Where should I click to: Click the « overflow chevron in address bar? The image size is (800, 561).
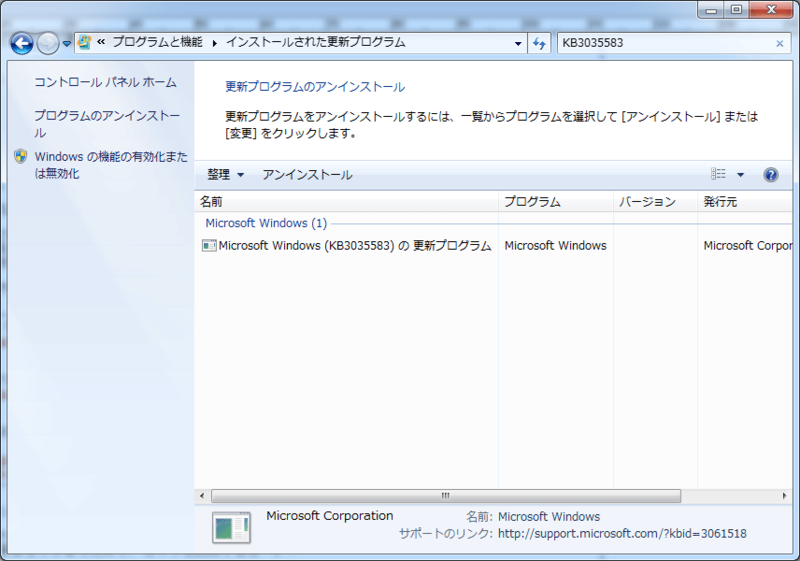(101, 42)
